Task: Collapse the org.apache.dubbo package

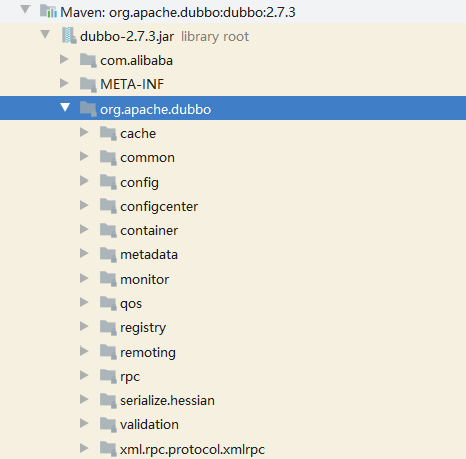Action: 65,107
